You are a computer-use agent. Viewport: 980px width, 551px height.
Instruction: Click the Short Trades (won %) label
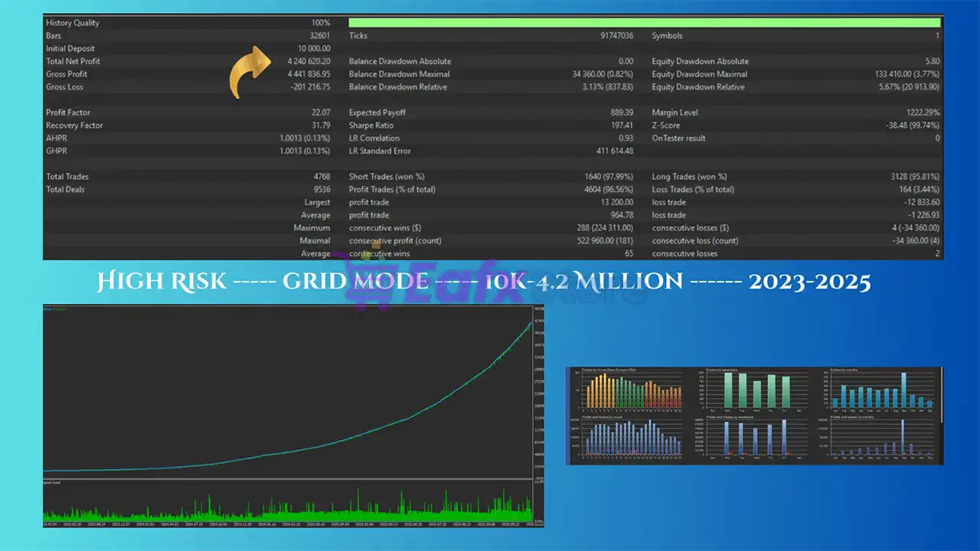pyautogui.click(x=387, y=177)
